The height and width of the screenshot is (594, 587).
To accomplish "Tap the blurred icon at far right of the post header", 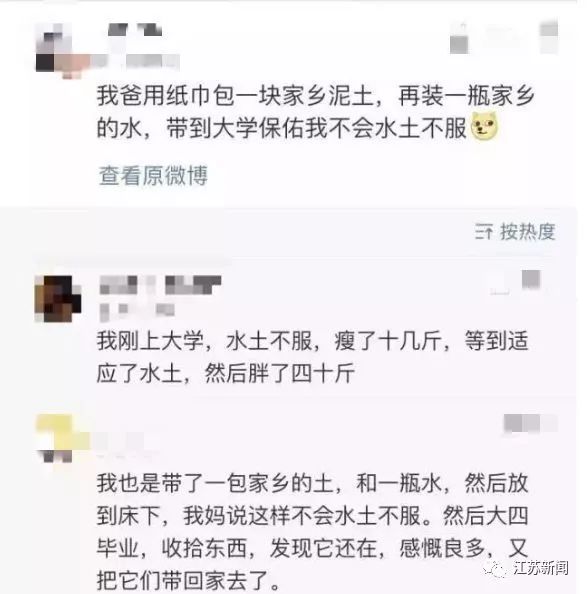I will [549, 37].
